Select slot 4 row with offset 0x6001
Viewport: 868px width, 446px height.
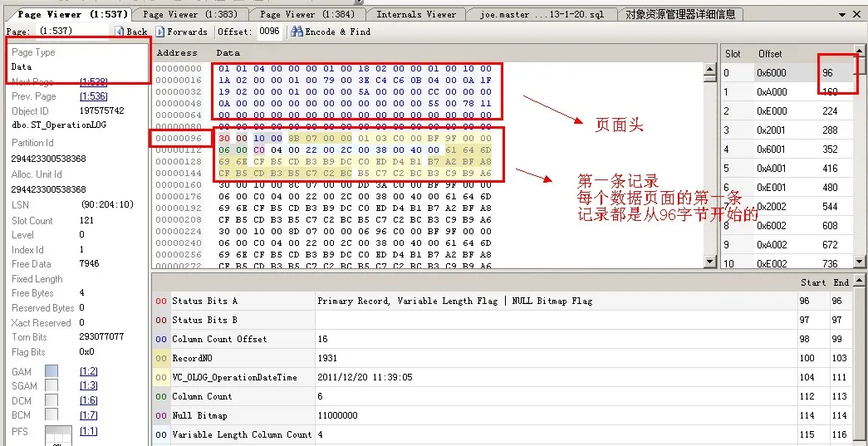point(787,149)
